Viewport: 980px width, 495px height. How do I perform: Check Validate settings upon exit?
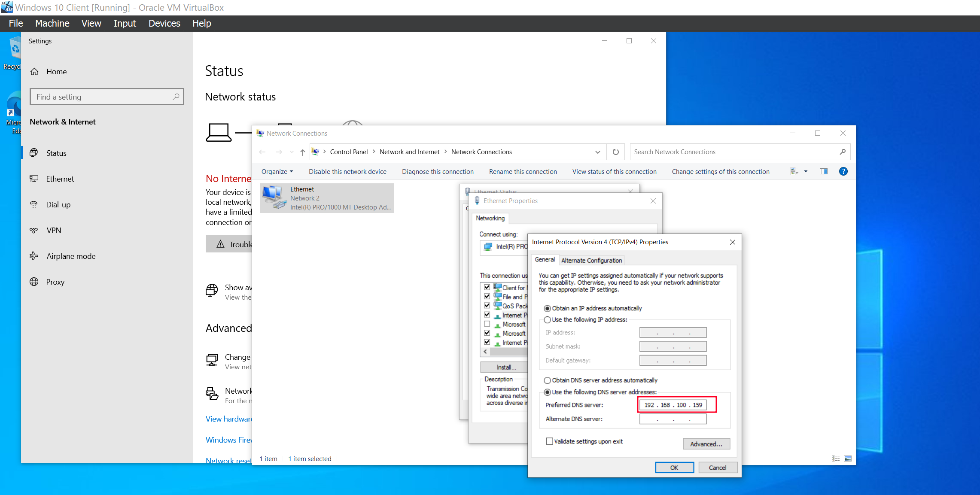[x=549, y=441]
